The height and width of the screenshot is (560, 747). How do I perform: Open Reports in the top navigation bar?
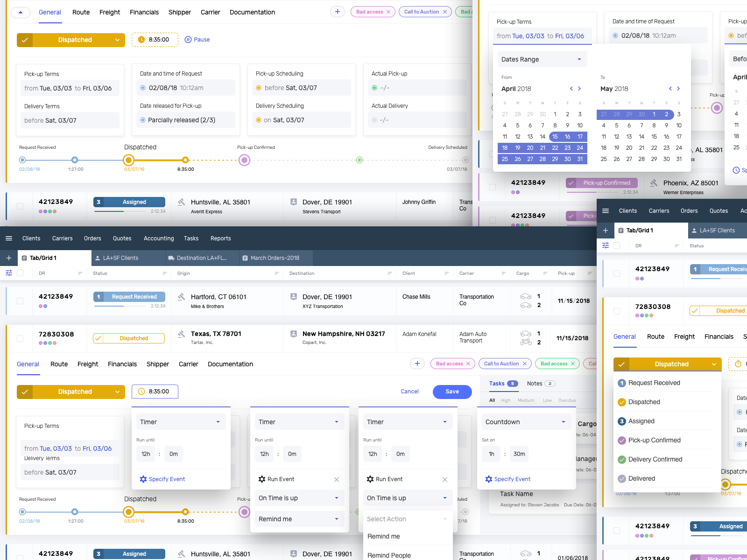[x=220, y=238]
